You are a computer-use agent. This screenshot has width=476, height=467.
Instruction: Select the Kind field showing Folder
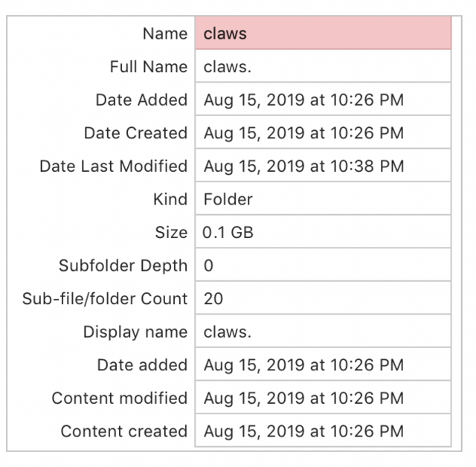pos(324,199)
